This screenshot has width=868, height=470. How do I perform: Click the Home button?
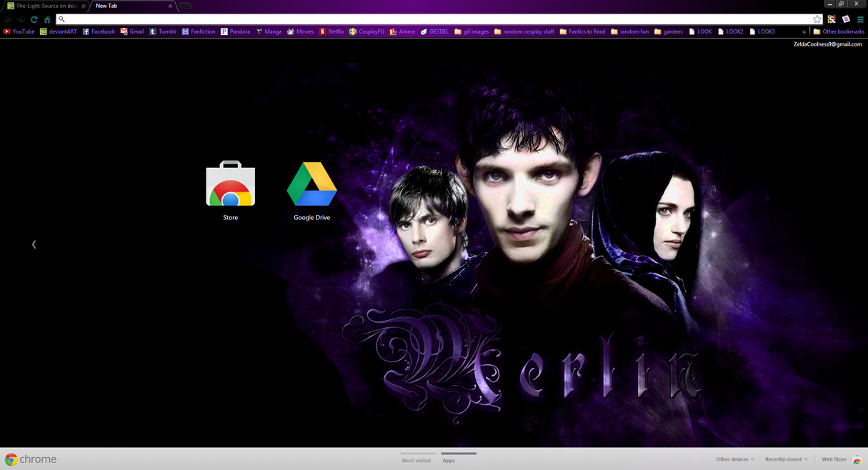tap(46, 19)
